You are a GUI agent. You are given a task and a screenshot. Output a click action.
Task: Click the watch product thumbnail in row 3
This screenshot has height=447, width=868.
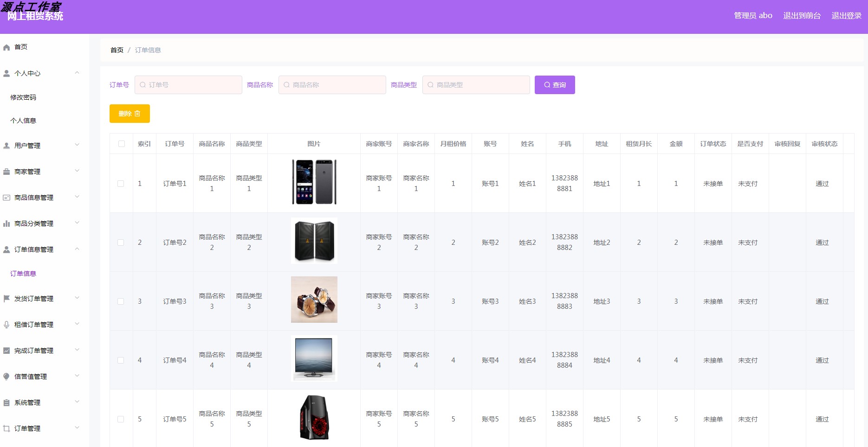[314, 299]
